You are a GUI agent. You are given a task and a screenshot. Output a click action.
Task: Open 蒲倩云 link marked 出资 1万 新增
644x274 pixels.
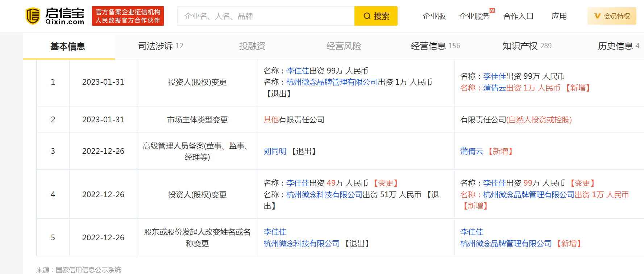point(494,88)
